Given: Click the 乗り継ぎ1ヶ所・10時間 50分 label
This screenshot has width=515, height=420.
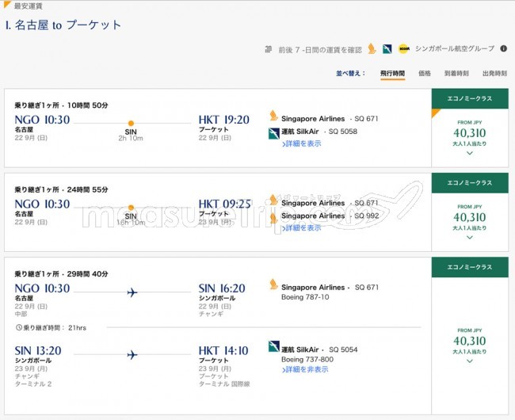Looking at the screenshot, I should point(62,105).
